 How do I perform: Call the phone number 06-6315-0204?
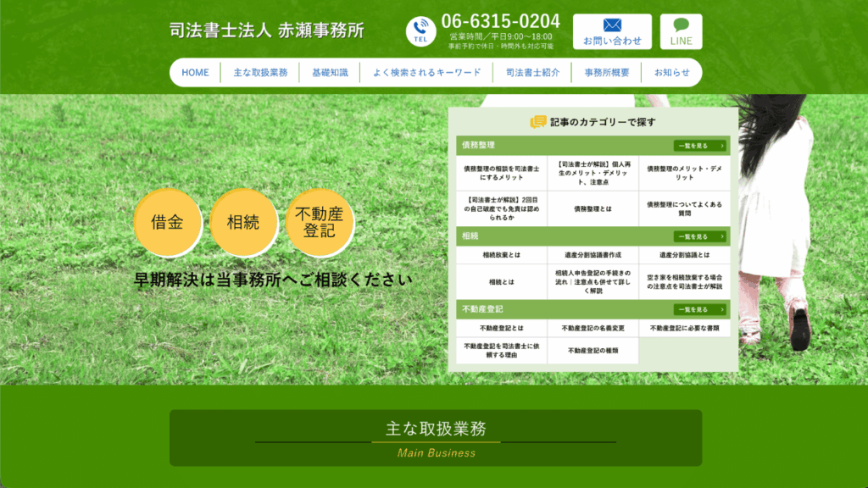[500, 21]
